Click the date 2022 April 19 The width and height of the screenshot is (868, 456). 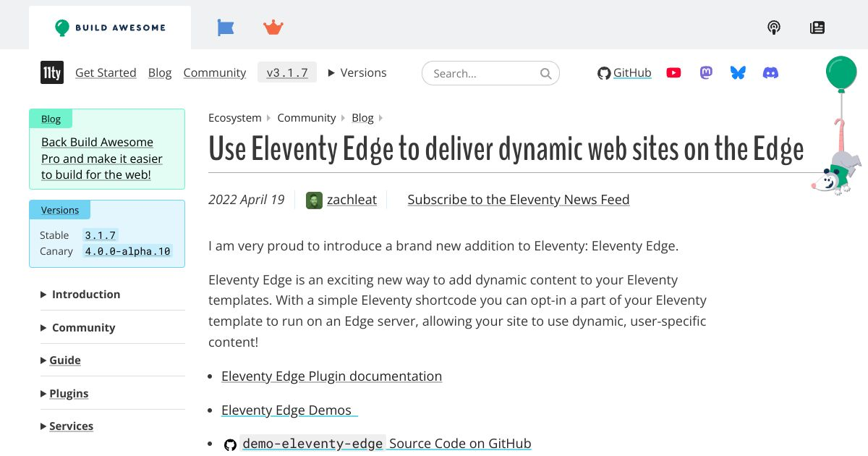click(x=246, y=200)
